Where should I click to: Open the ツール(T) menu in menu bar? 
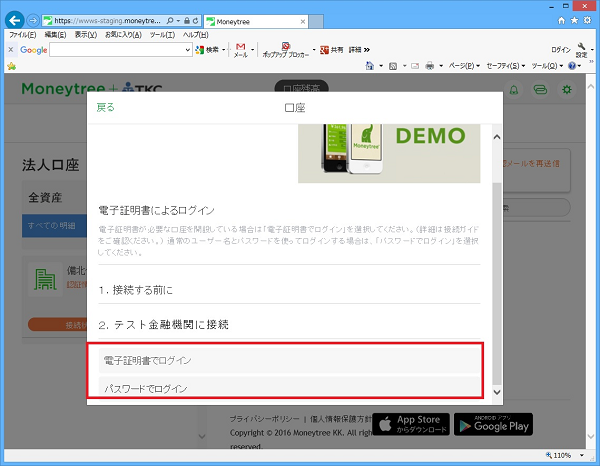pyautogui.click(x=162, y=35)
